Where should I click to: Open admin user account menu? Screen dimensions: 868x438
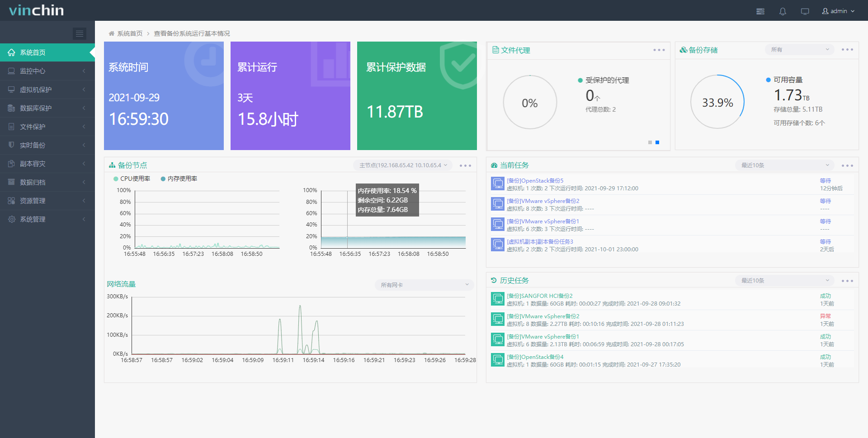[839, 11]
